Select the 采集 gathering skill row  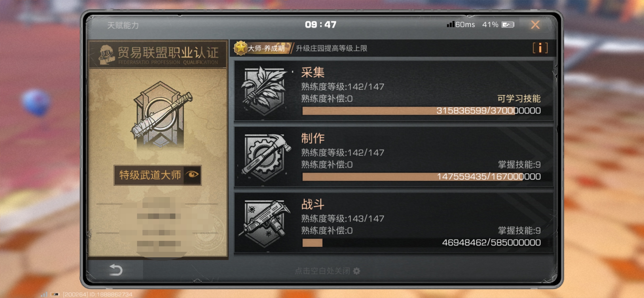(393, 90)
